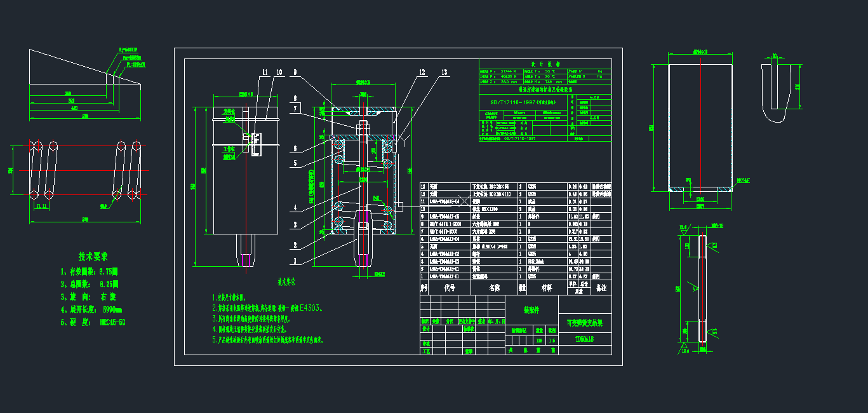Select balloon number 9 label

click(x=295, y=73)
